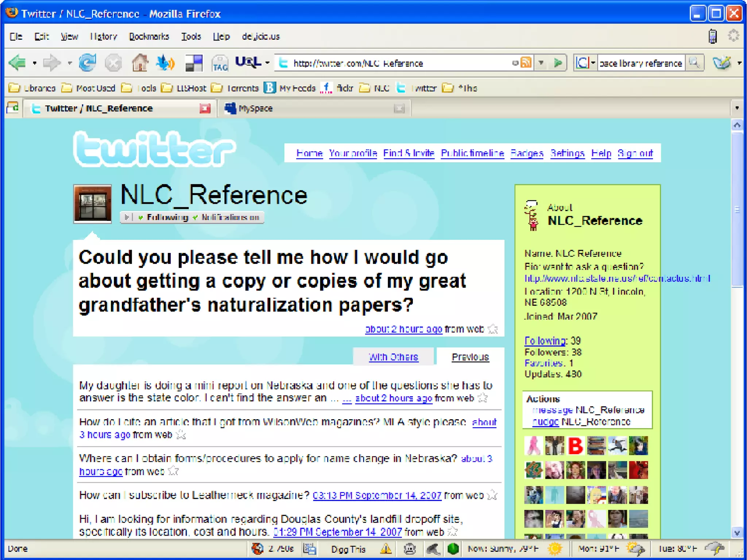Viewport: 747px width, 560px height.
Task: Click the RSS feed icon in address bar
Action: (x=526, y=63)
